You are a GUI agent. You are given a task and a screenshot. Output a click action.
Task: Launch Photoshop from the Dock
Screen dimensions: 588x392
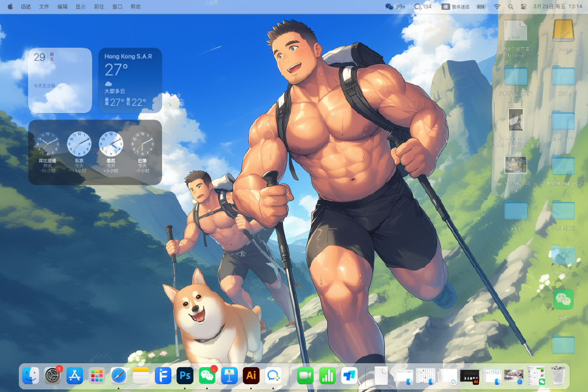coord(185,376)
